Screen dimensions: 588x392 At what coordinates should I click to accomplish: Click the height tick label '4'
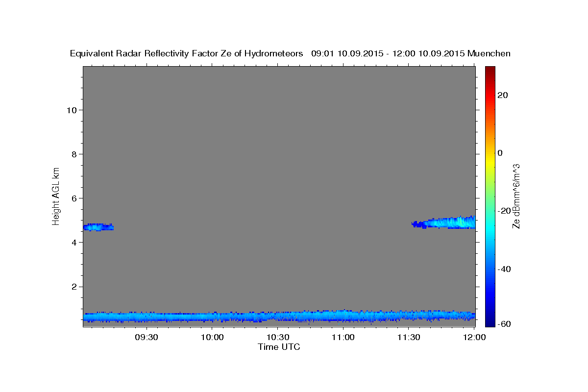[74, 242]
